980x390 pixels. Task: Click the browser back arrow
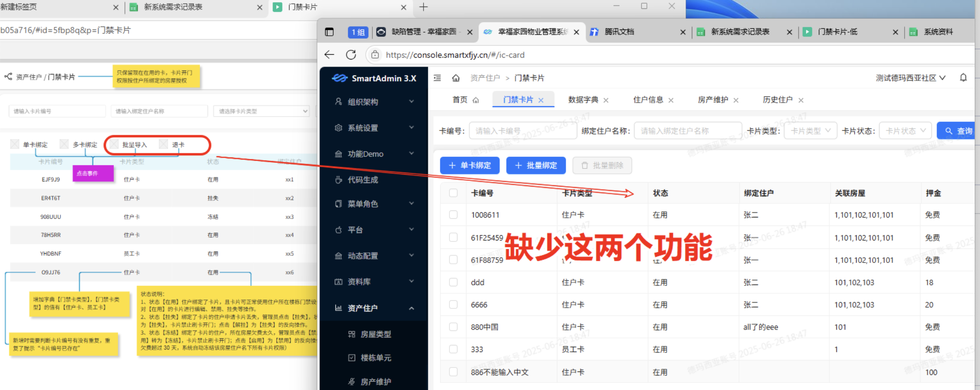click(329, 55)
